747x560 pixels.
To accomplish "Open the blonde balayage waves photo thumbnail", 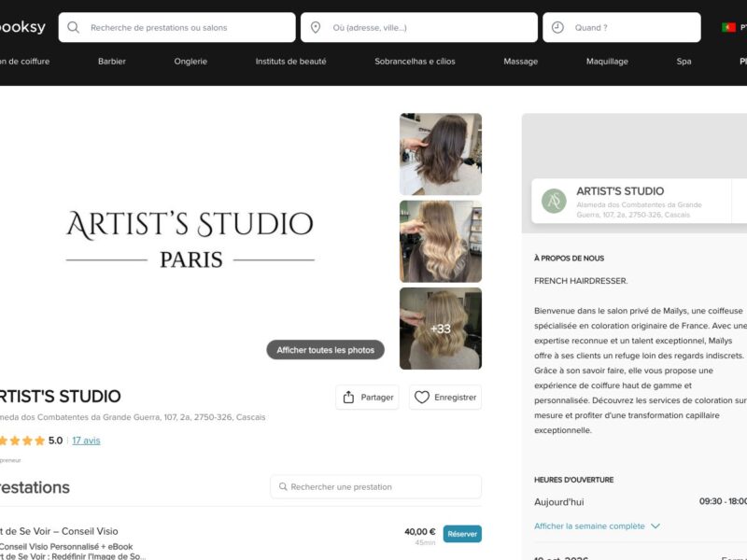I will point(441,242).
